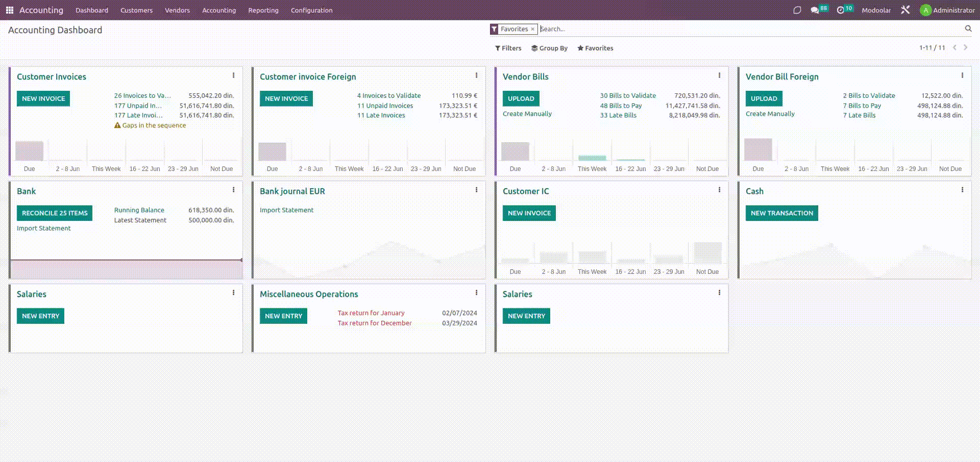Click Import Statement in Bank journal EUR
Viewport: 980px width, 462px height.
point(286,210)
